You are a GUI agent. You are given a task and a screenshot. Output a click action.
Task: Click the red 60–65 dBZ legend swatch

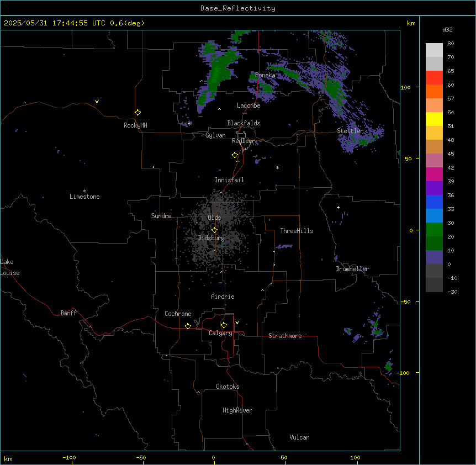tap(434, 78)
